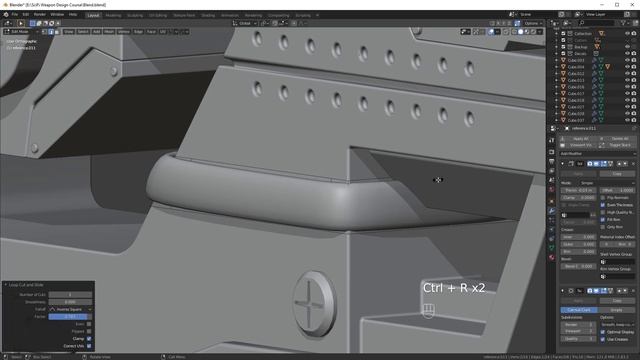
Task: Toggle Optimal Display checkbox in Subdivision modifier
Action: pyautogui.click(x=603, y=332)
